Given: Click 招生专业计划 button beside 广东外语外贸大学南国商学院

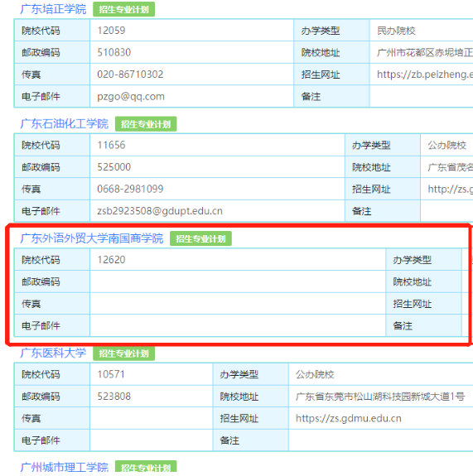Looking at the screenshot, I should click(200, 238).
